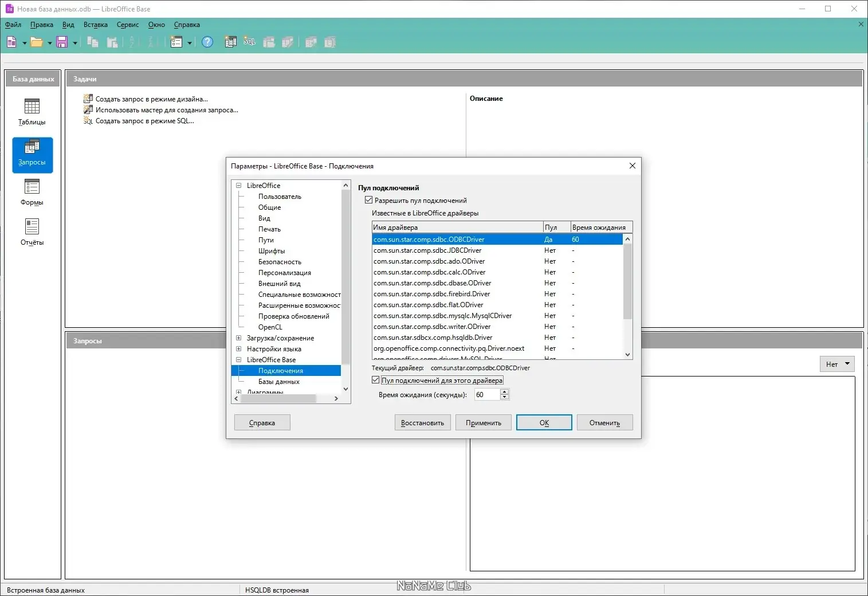
Task: Open the dropdown arrow next to the Save icon
Action: tap(74, 42)
